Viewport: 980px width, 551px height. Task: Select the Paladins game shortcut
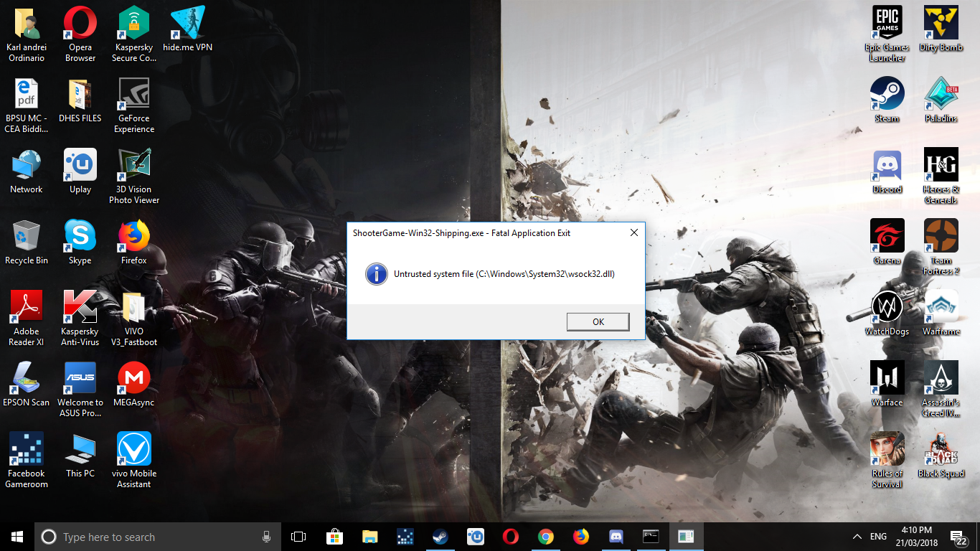pos(941,100)
